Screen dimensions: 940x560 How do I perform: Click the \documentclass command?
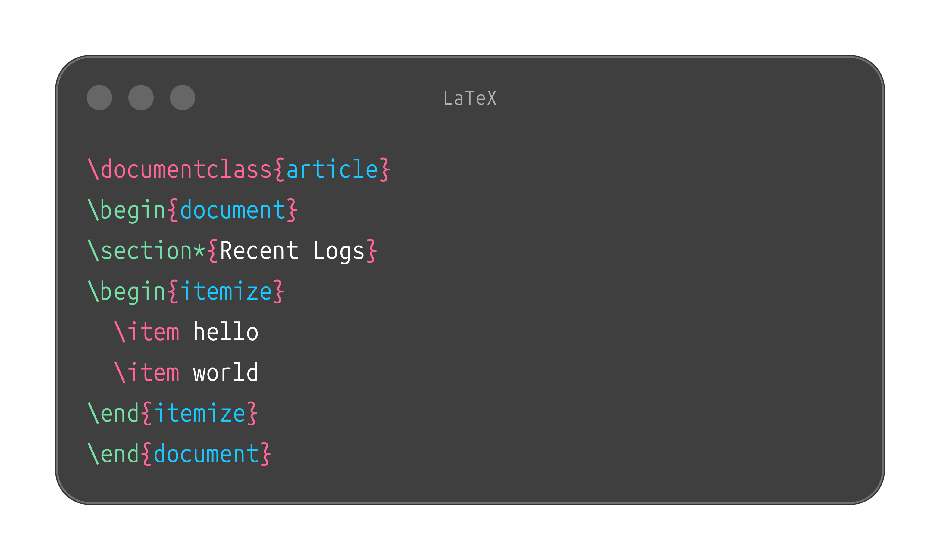[x=180, y=170]
